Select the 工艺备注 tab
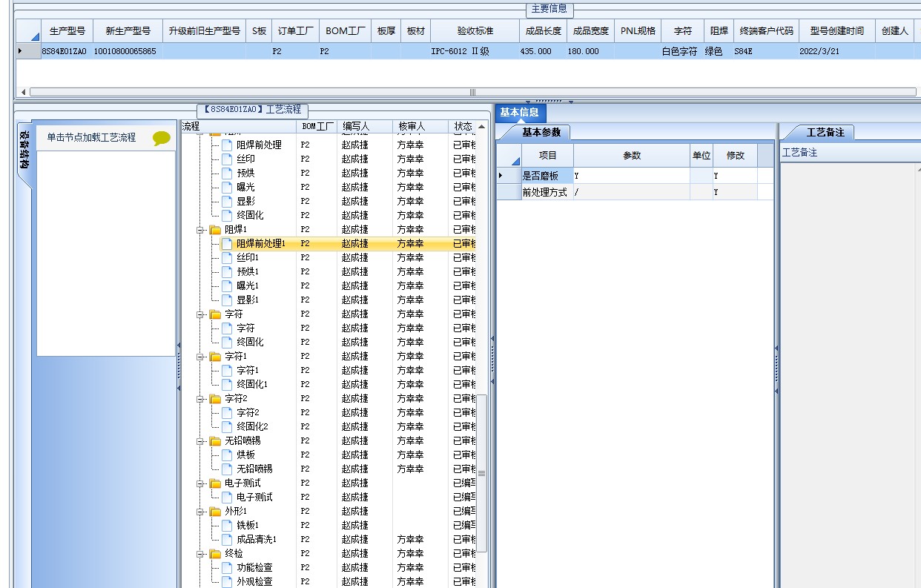 (825, 132)
